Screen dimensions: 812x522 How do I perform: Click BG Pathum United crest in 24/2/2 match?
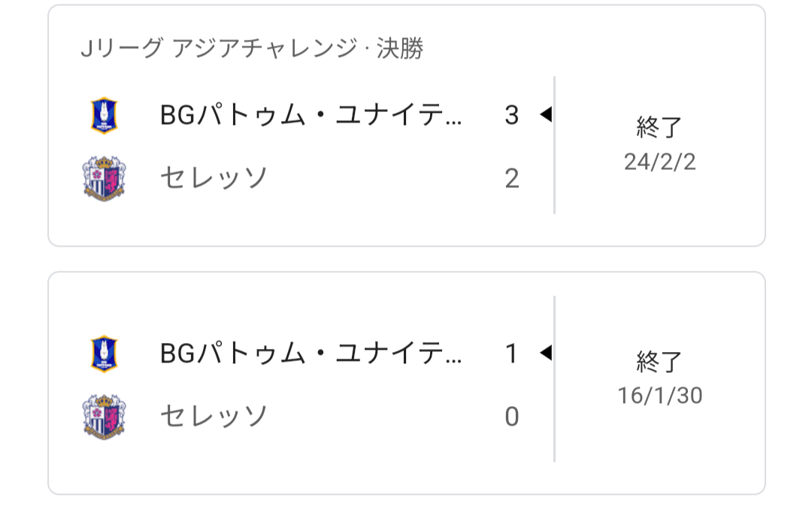click(104, 115)
